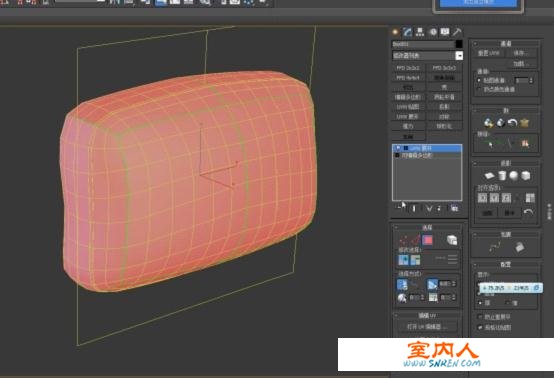Apply spherical map projection icon
Screen dimensions: 554x378
point(513,175)
